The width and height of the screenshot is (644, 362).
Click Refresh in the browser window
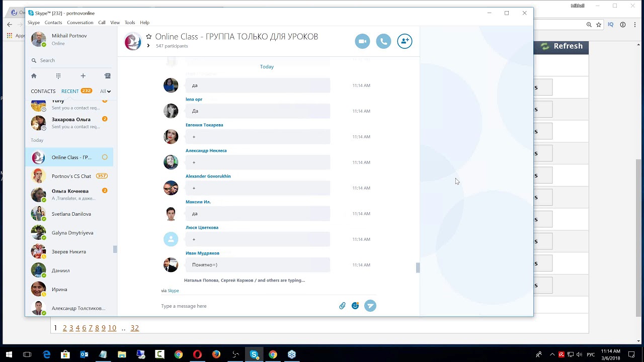click(x=561, y=46)
